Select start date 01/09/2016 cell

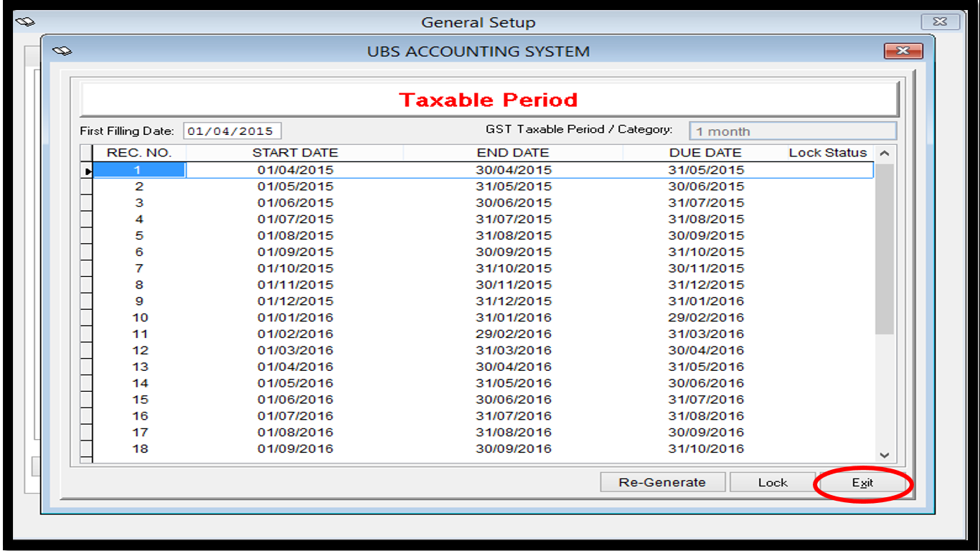(296, 449)
